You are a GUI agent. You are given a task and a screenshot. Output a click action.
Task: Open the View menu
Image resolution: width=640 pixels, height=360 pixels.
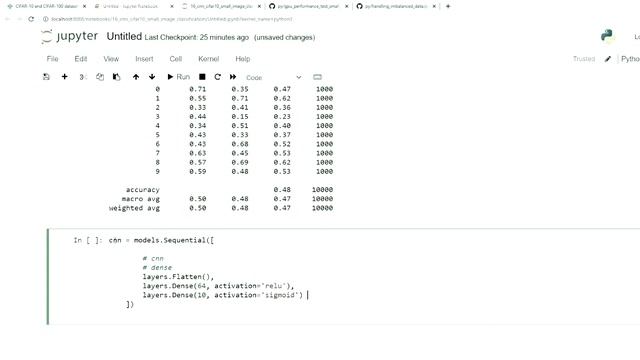click(x=111, y=59)
